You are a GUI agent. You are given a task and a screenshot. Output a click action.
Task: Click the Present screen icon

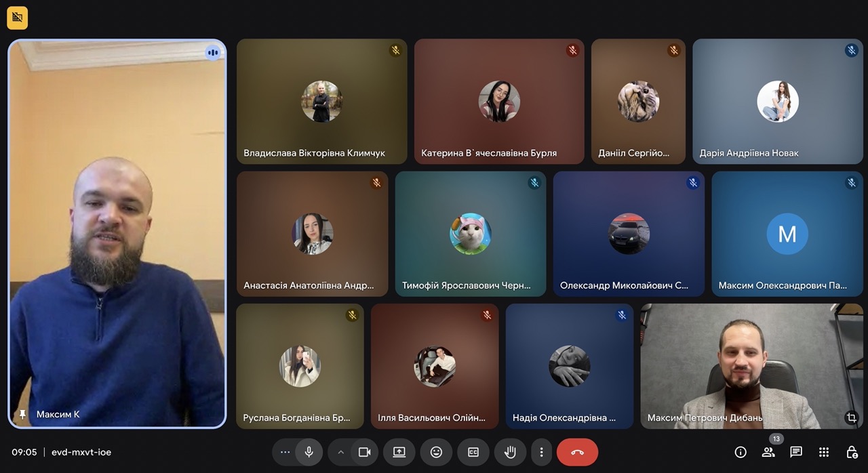point(399,452)
